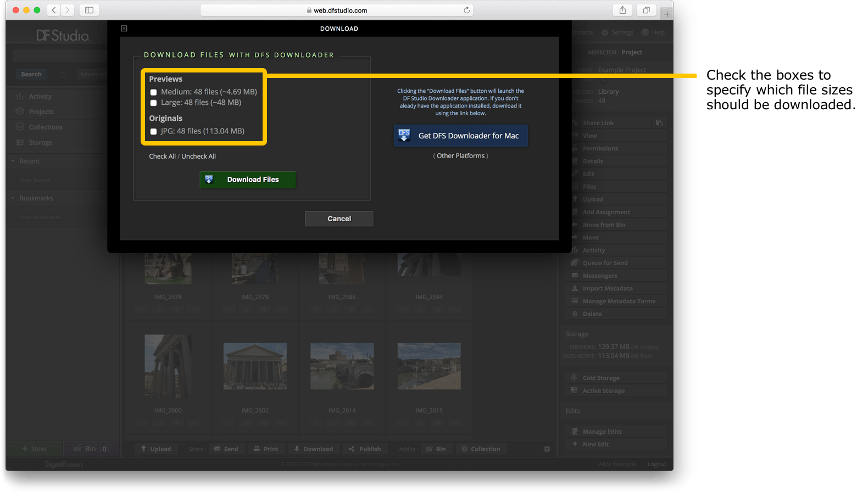Open the Other Platforms link
868x492 pixels.
460,156
